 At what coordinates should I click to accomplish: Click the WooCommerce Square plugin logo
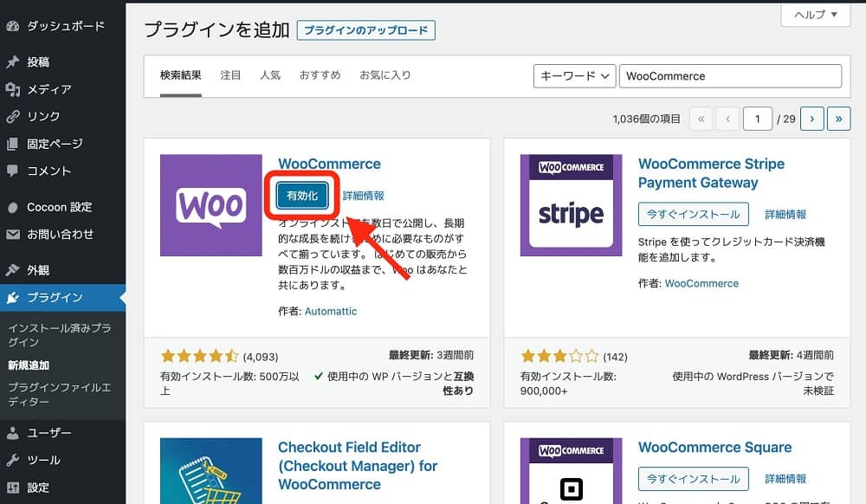click(x=571, y=471)
